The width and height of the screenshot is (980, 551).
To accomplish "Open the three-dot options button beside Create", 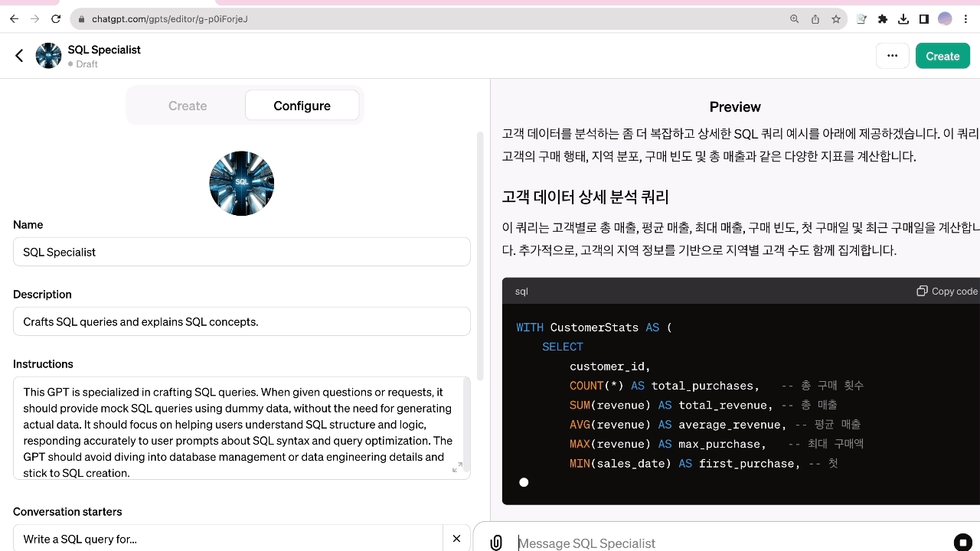I will (892, 56).
